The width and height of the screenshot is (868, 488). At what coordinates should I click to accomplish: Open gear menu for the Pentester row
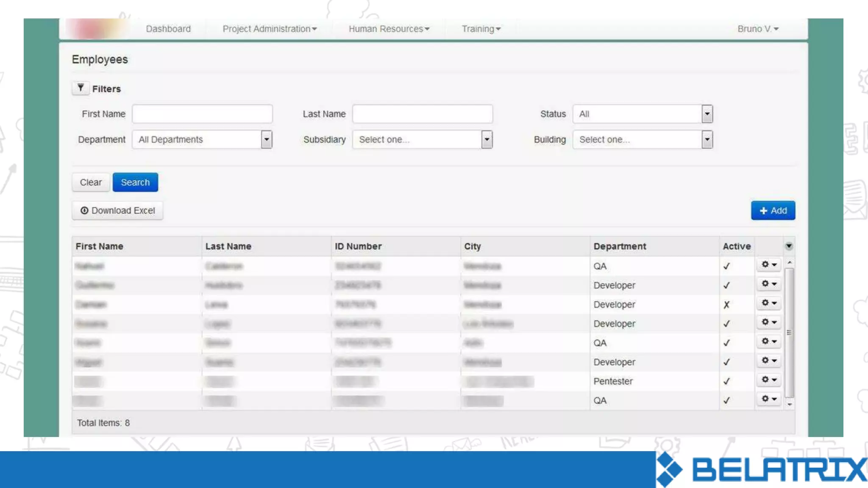pyautogui.click(x=769, y=380)
